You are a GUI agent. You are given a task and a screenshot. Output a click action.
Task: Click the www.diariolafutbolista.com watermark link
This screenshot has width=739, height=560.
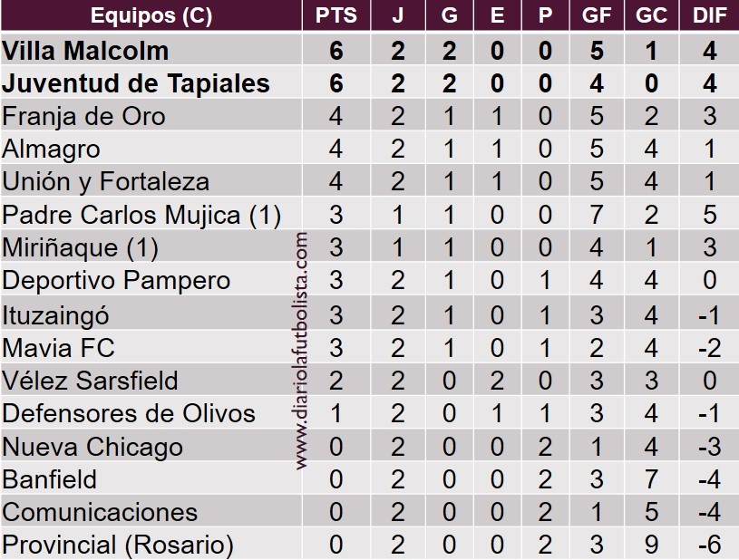[303, 351]
